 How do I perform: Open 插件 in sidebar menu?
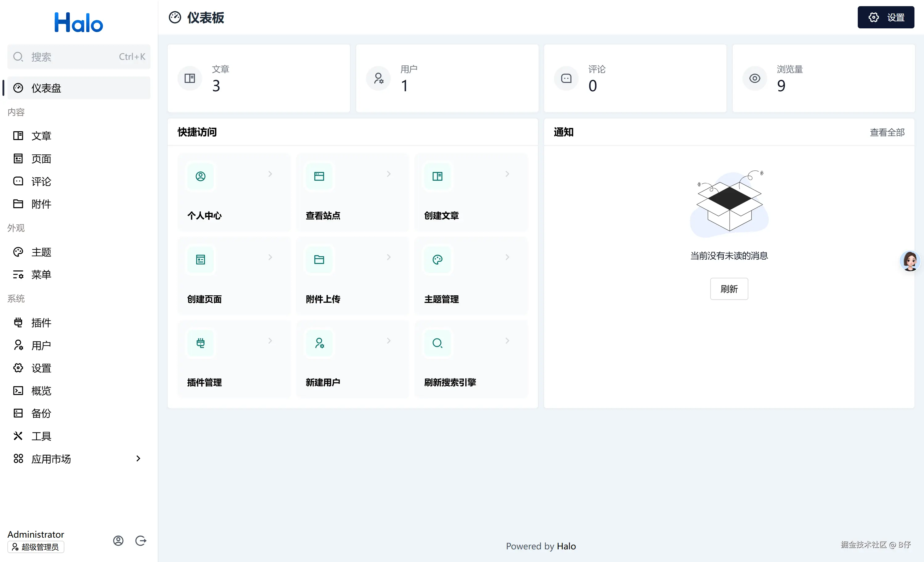[x=41, y=323]
